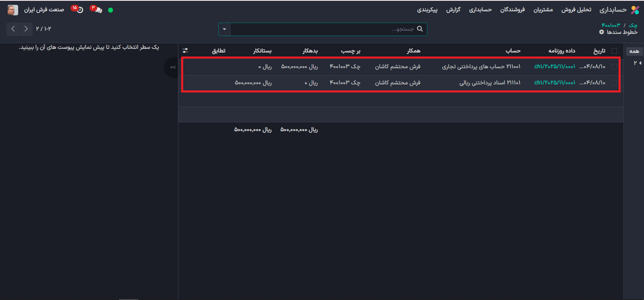Click the magnifier search icon
The height and width of the screenshot is (300, 644).
point(420,29)
